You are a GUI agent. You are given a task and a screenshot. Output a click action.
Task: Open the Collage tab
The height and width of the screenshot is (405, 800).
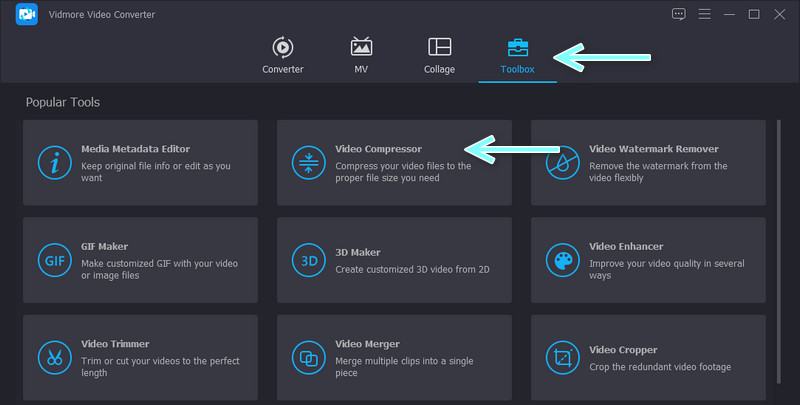[439, 55]
